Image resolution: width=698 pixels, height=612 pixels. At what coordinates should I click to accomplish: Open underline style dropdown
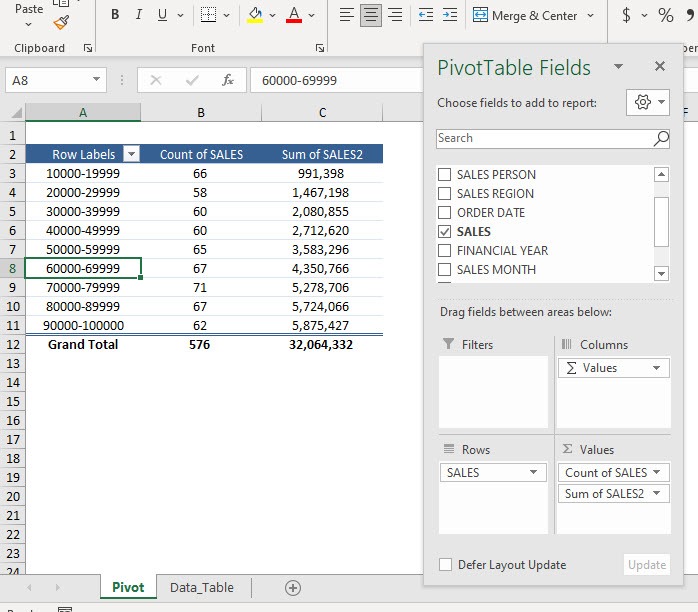coord(180,16)
